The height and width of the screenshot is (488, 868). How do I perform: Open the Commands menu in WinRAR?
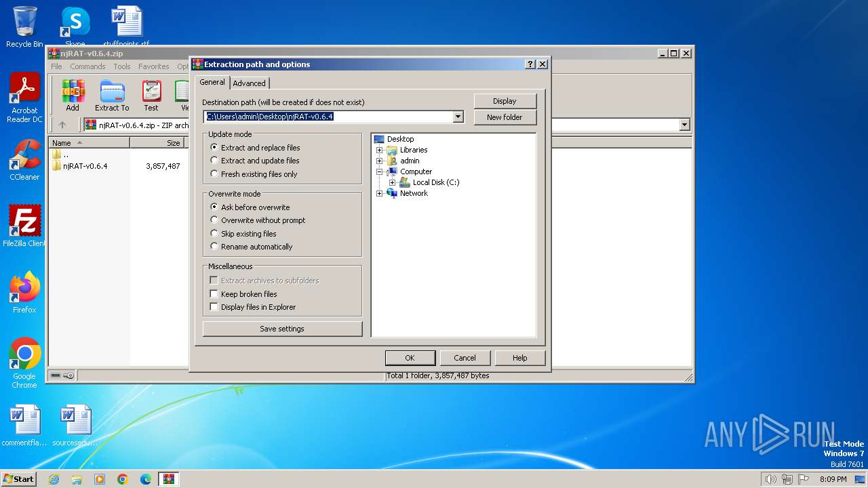click(x=87, y=66)
